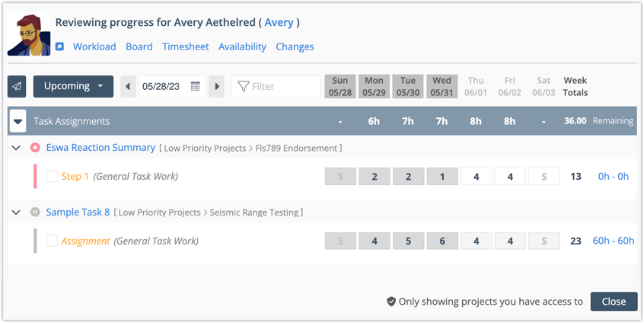This screenshot has height=323, width=644.
Task: Click into the Filter field
Action: 282,87
